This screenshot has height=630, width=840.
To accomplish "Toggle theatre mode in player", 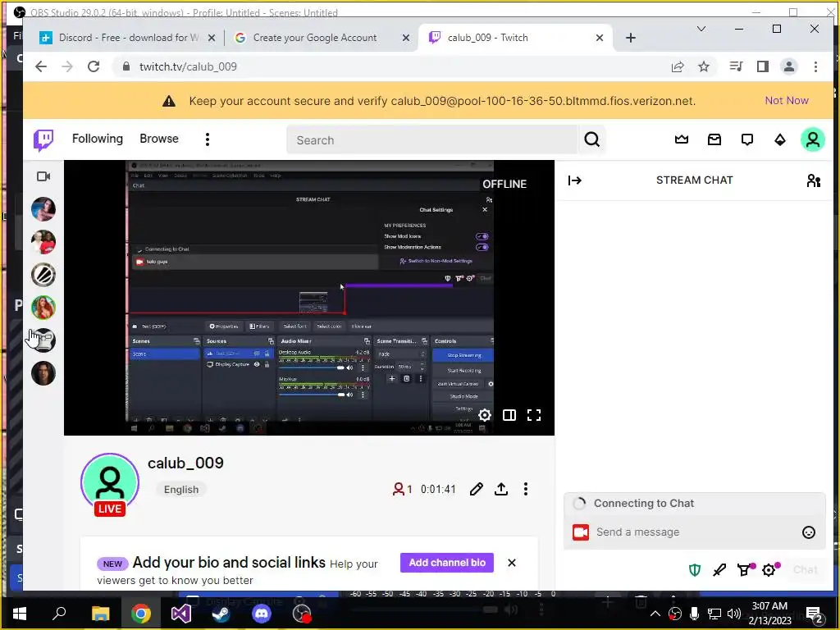I will 509,415.
